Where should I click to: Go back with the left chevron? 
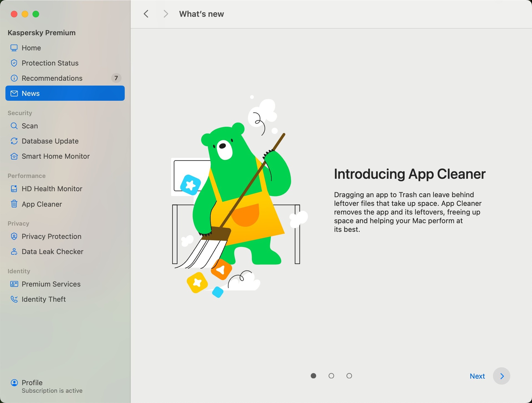click(146, 14)
